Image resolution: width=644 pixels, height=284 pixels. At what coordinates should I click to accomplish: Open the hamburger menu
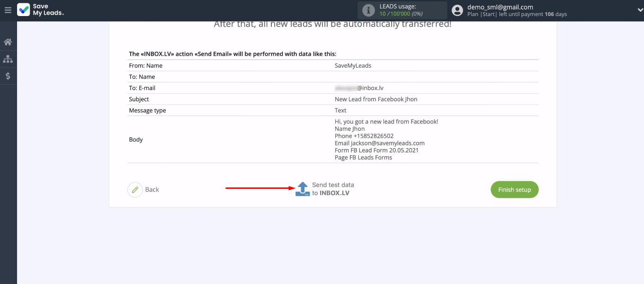coord(8,10)
